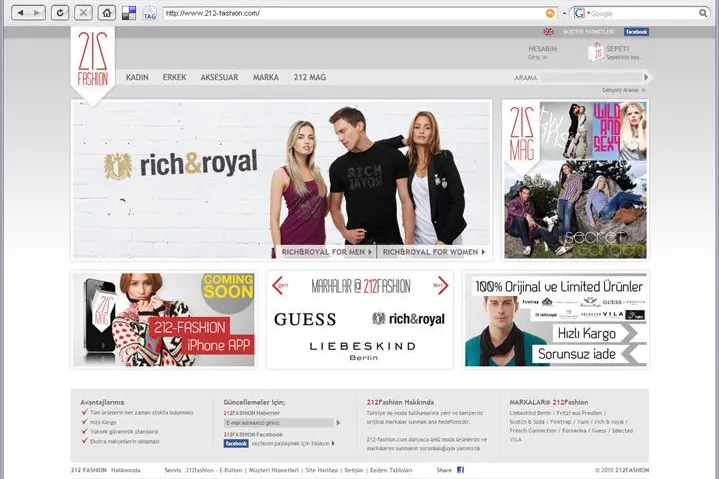Go to the previous brands with the left red arrow
The image size is (719, 479).
click(279, 285)
